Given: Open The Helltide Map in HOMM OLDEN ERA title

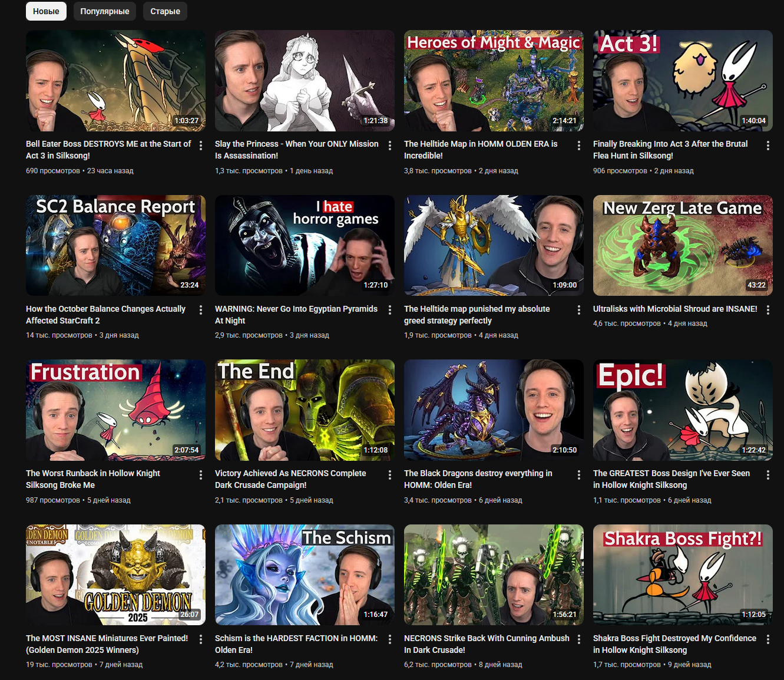Looking at the screenshot, I should coord(481,150).
